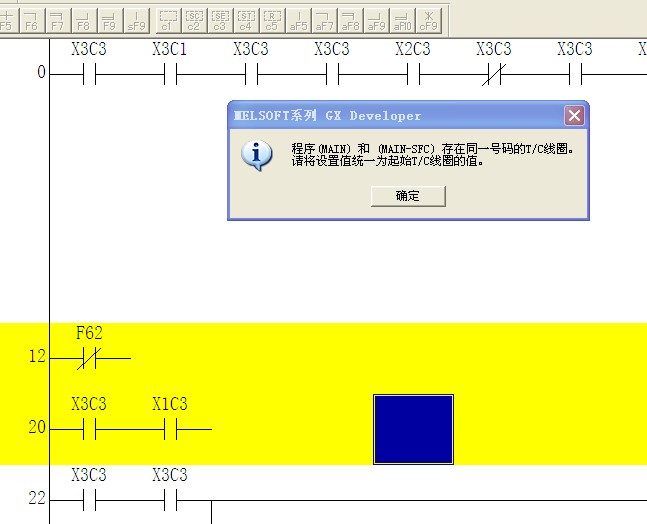Screen dimensions: 647x524
Task: Click the blue ladder cursor box
Action: (413, 429)
